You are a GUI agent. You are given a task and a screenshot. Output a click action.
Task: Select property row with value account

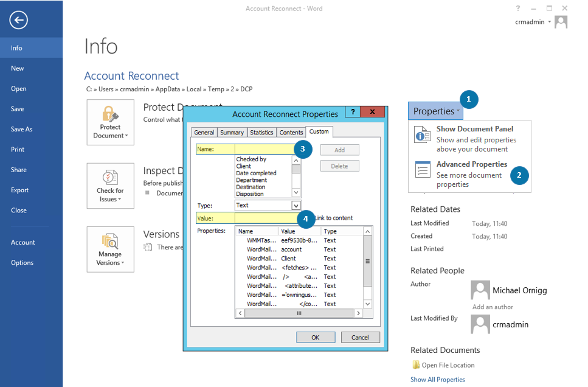click(299, 249)
